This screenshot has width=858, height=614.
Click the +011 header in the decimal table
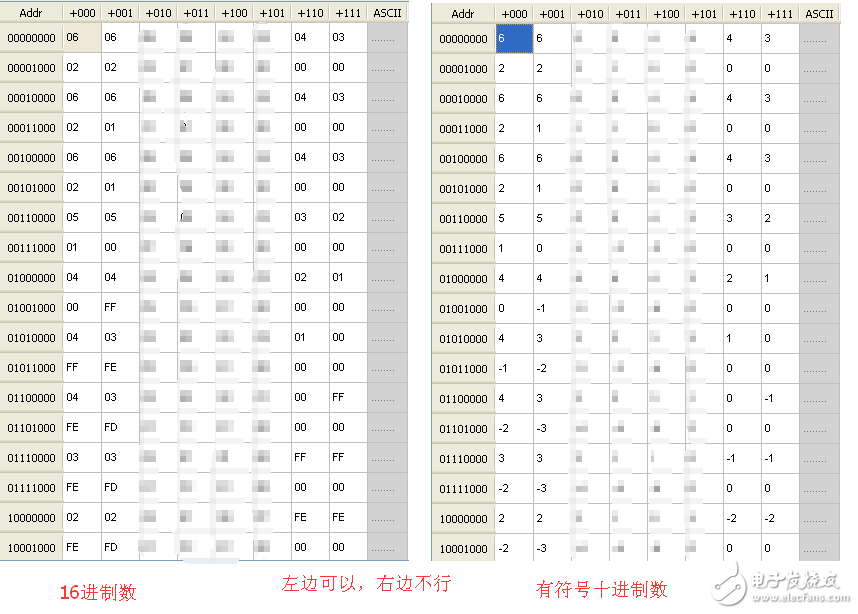click(628, 14)
